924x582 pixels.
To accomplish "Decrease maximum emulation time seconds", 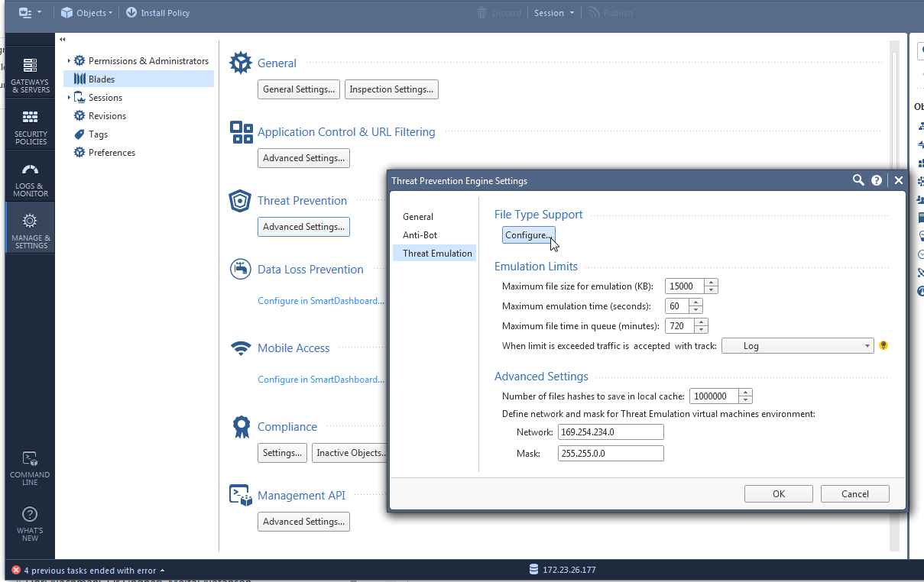I will (695, 310).
